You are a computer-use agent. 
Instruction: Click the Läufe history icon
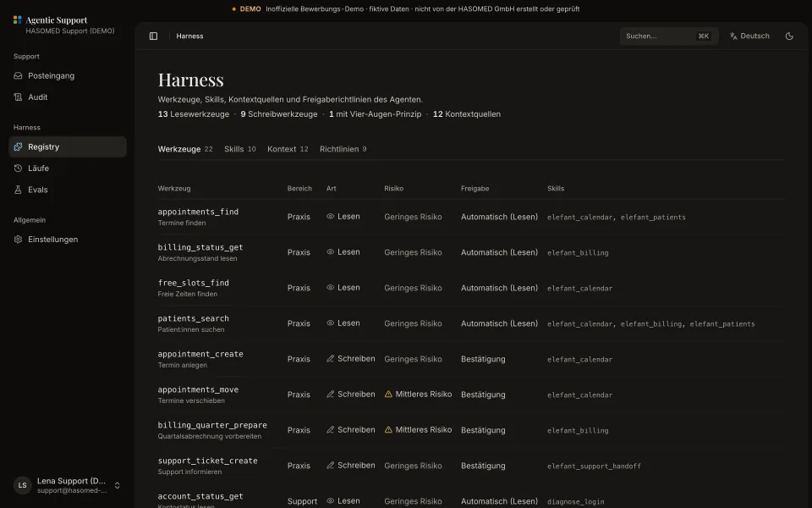click(18, 168)
